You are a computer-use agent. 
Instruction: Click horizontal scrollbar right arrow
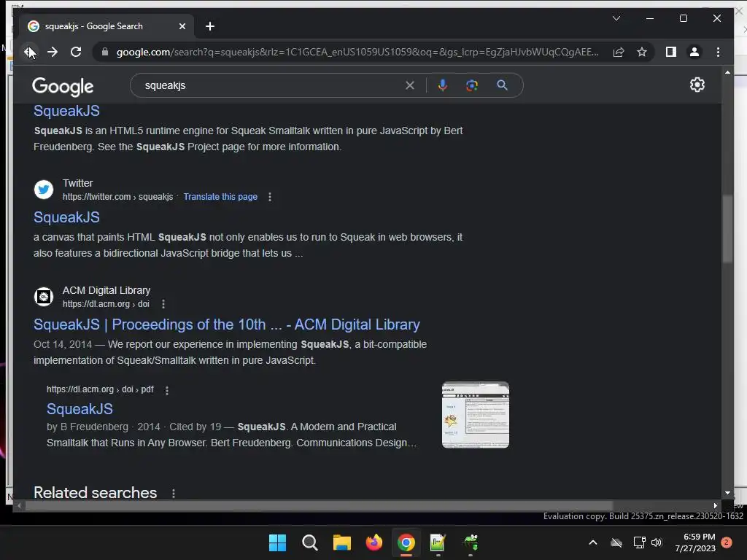point(715,506)
